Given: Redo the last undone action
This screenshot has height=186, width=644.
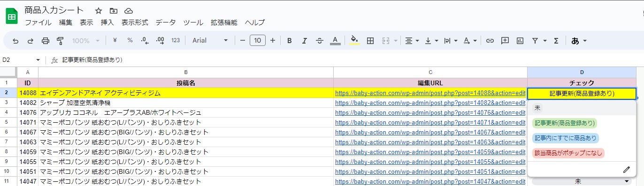Looking at the screenshot, I should [x=31, y=41].
